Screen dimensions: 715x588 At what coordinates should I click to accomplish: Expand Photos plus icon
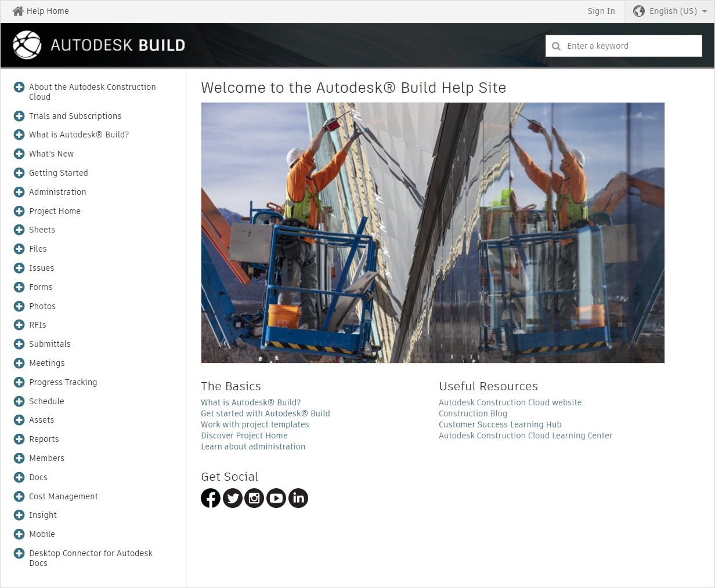click(x=19, y=306)
